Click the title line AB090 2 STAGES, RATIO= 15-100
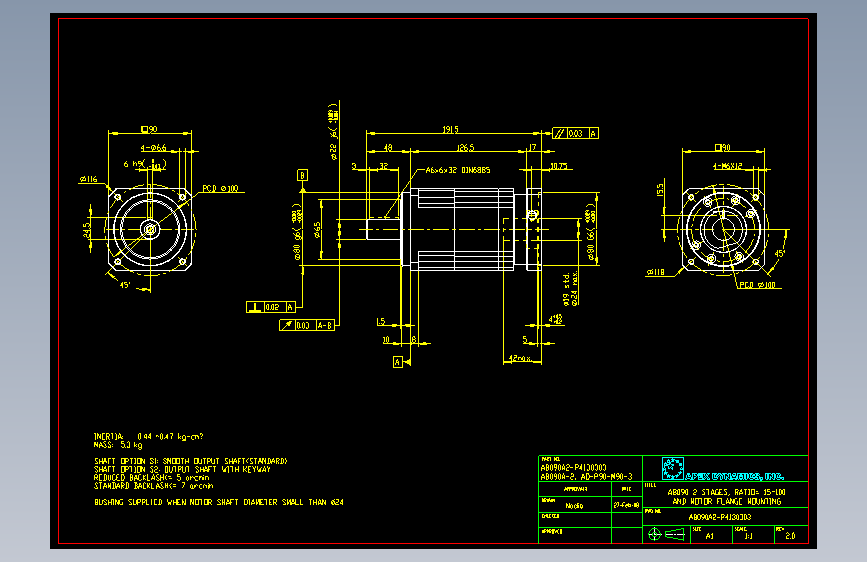Screen dimensions: 867x562 (727, 492)
